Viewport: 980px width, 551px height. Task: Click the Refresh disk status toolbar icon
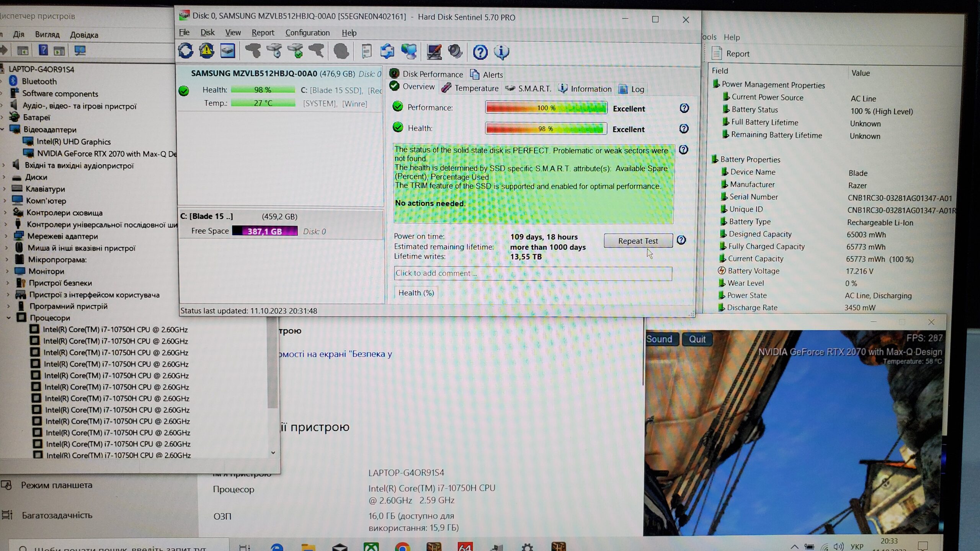(x=186, y=51)
